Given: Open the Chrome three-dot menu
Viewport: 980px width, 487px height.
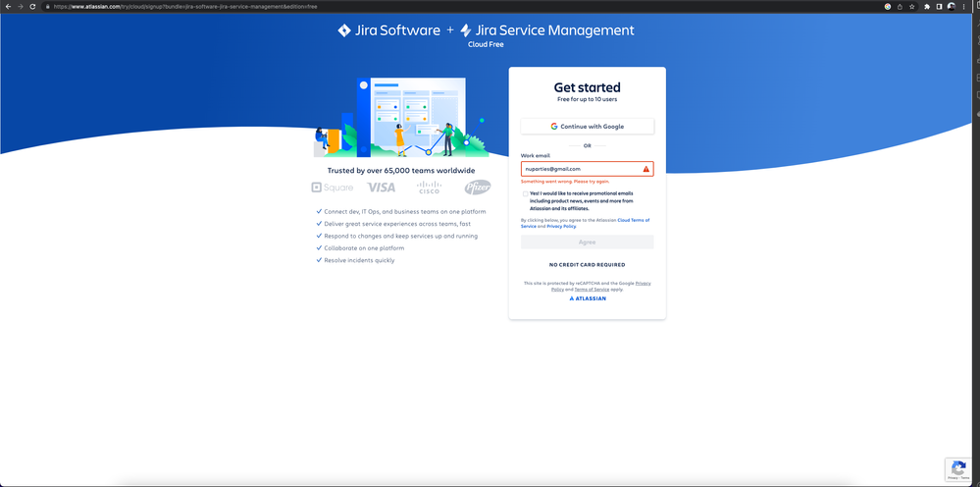Looking at the screenshot, I should [963, 6].
